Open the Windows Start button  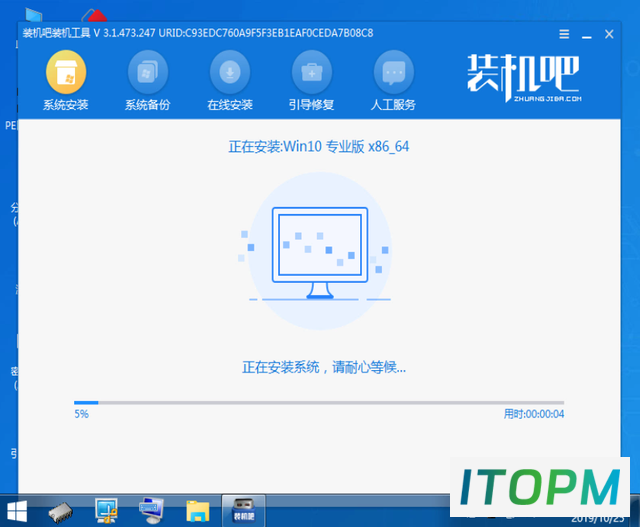point(17,511)
